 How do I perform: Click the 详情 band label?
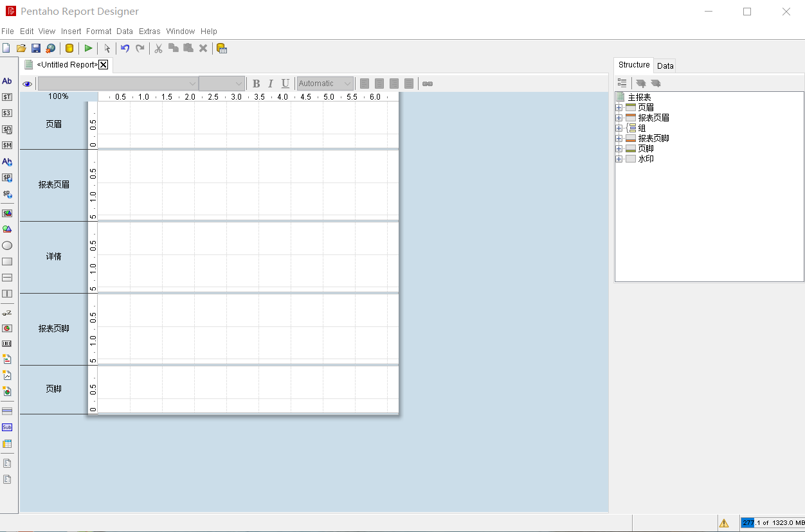pos(54,256)
